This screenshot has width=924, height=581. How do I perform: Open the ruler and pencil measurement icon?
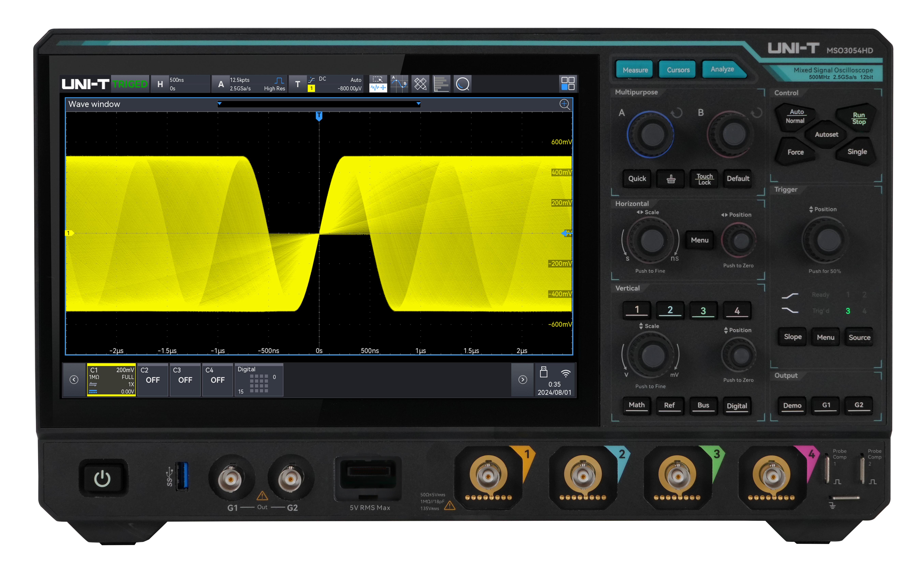tap(420, 84)
